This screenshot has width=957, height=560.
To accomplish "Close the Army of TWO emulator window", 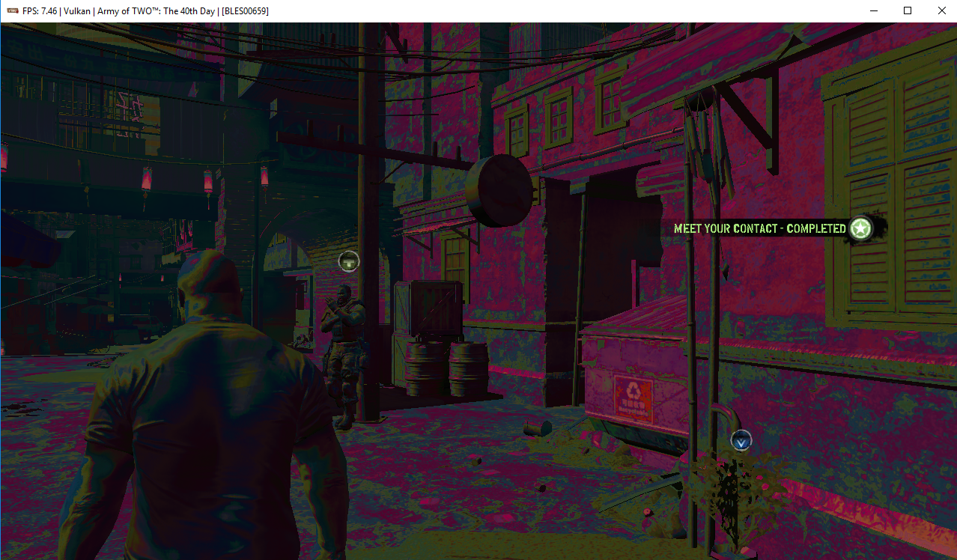I will [x=941, y=11].
